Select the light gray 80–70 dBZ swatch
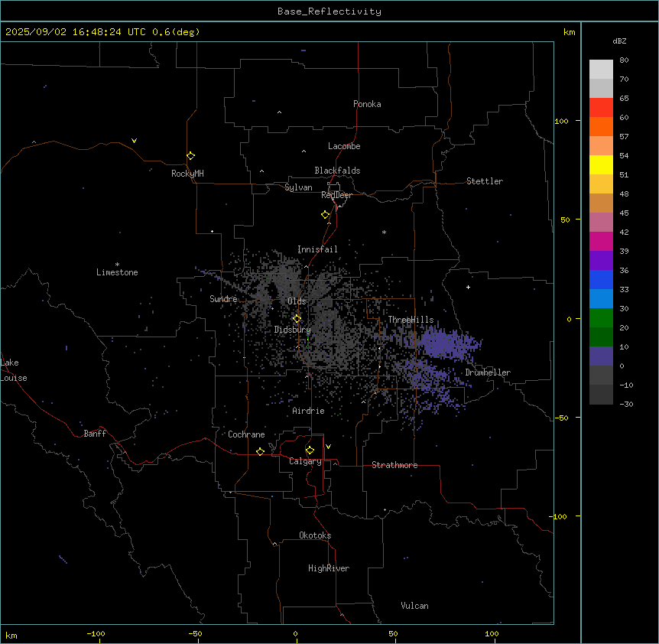The height and width of the screenshot is (644, 659). coord(601,70)
